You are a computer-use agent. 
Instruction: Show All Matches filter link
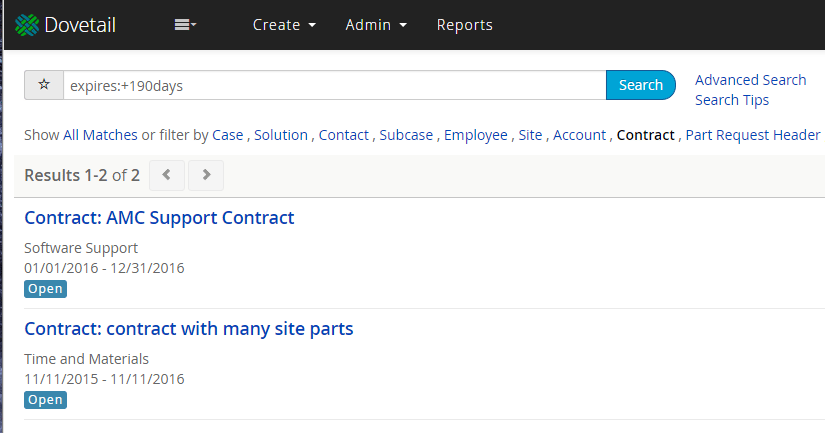pos(100,135)
